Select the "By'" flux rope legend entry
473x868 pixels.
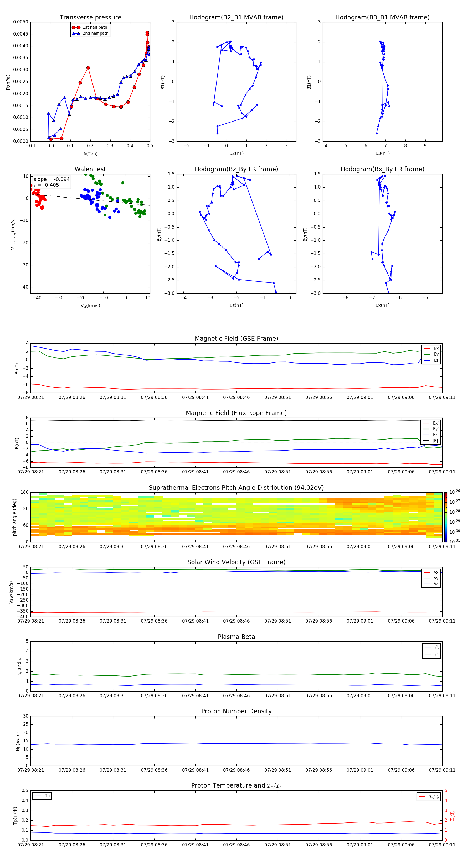(x=431, y=429)
